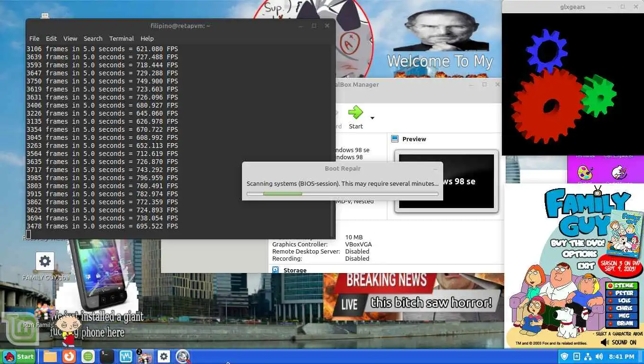
Task: Open the Edit menu in terminal
Action: pos(51,38)
